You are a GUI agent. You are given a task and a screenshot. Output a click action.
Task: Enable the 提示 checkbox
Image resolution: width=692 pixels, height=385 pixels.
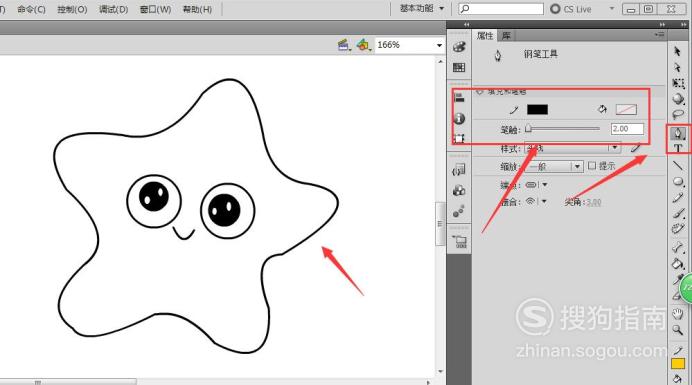(x=592, y=166)
